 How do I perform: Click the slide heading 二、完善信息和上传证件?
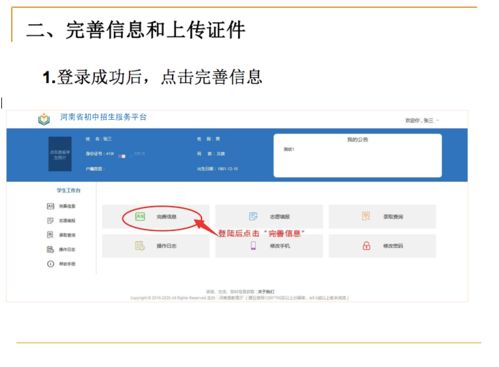coord(136,30)
